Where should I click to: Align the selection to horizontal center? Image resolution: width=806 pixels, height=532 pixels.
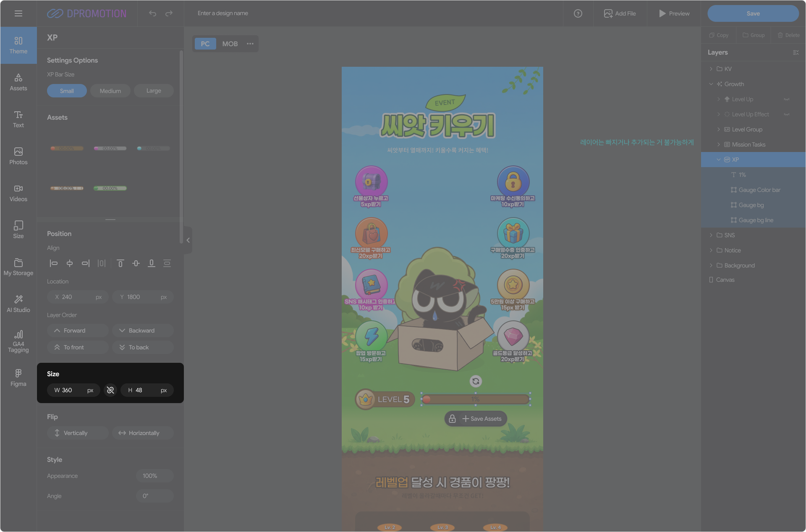point(70,263)
